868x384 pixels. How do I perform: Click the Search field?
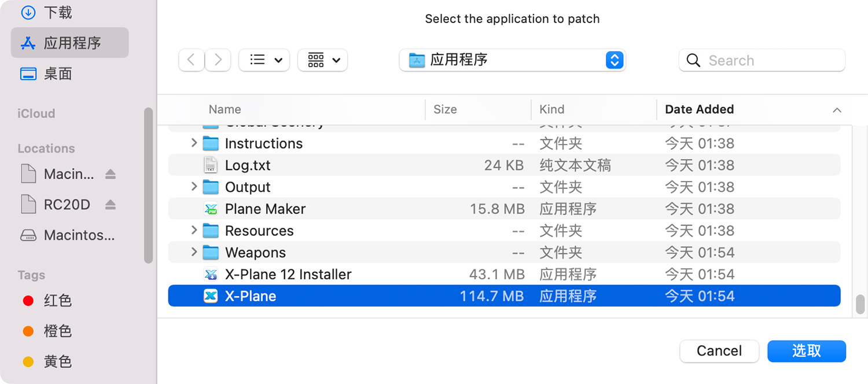click(x=762, y=60)
